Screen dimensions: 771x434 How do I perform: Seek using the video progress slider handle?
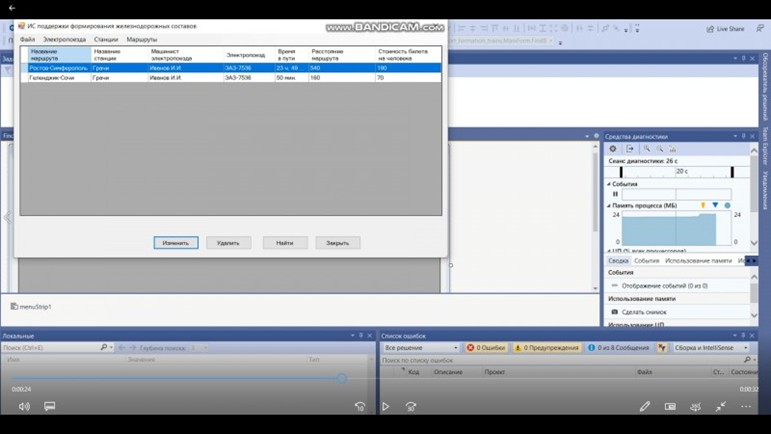coord(342,378)
